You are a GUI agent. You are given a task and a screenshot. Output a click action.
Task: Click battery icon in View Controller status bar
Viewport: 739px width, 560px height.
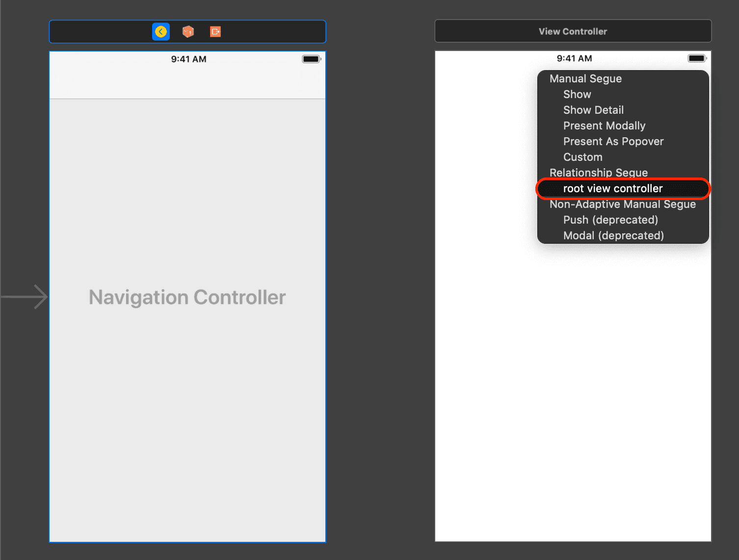tap(697, 58)
